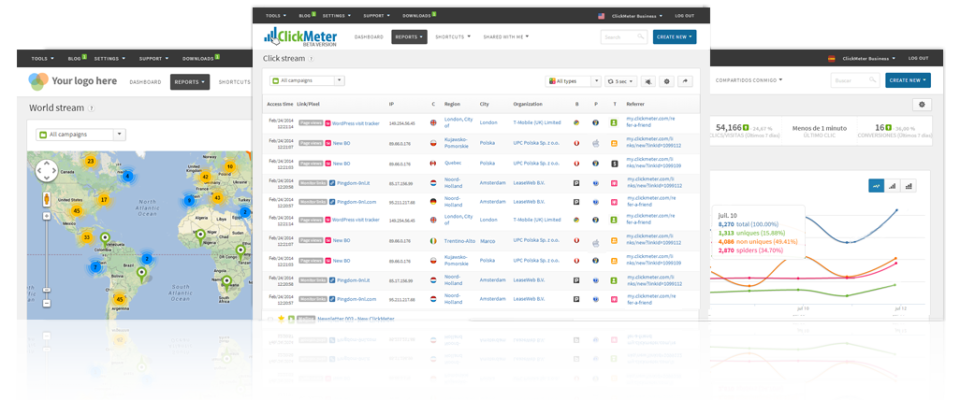Click the US flag language icon
This screenshot has width=960, height=400.
tap(601, 16)
